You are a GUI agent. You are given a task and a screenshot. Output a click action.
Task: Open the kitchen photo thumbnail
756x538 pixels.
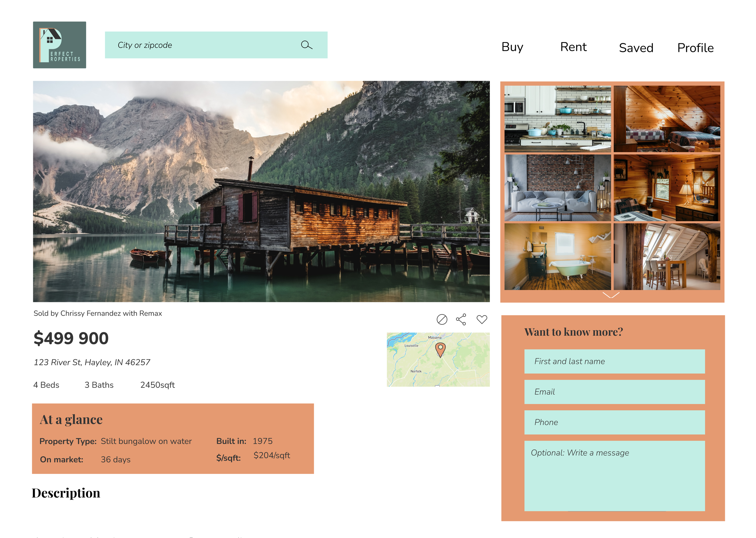(557, 119)
